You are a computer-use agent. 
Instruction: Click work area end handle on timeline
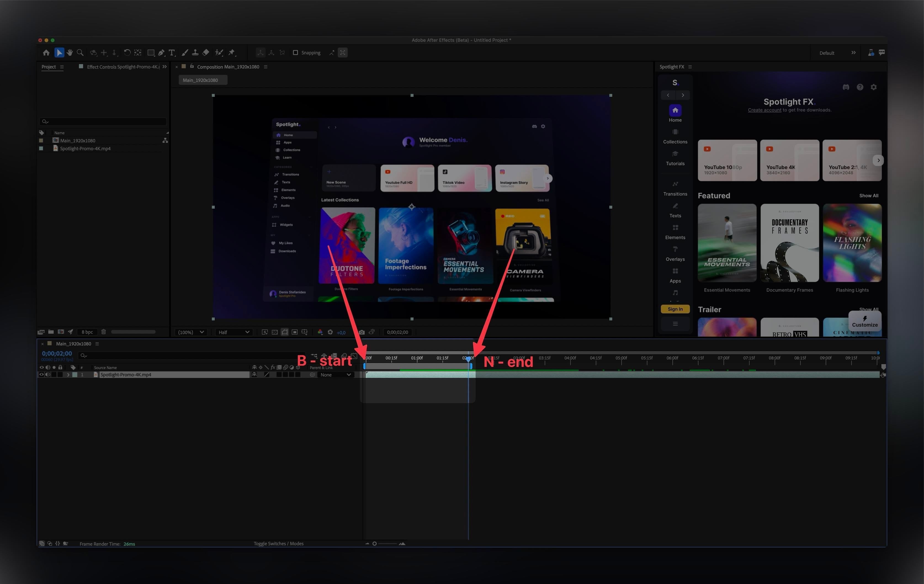coord(471,367)
